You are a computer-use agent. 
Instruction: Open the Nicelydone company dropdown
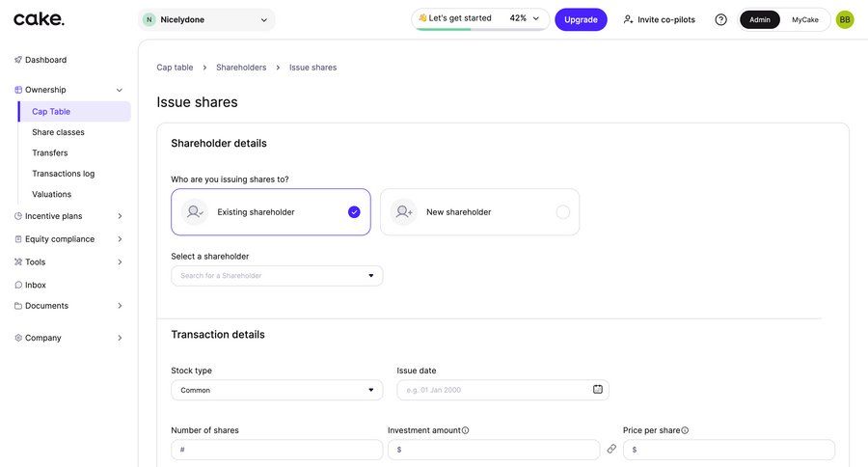point(206,19)
